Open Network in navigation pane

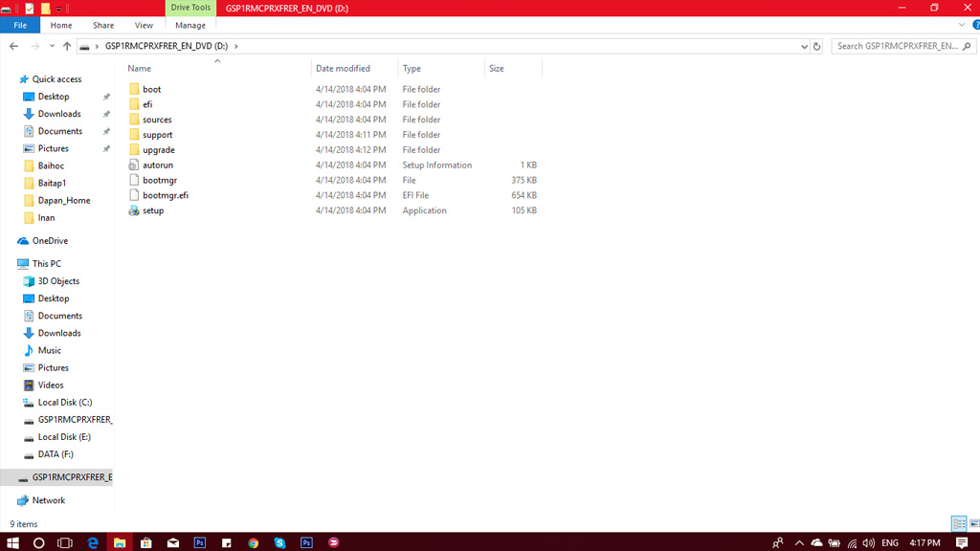[49, 500]
